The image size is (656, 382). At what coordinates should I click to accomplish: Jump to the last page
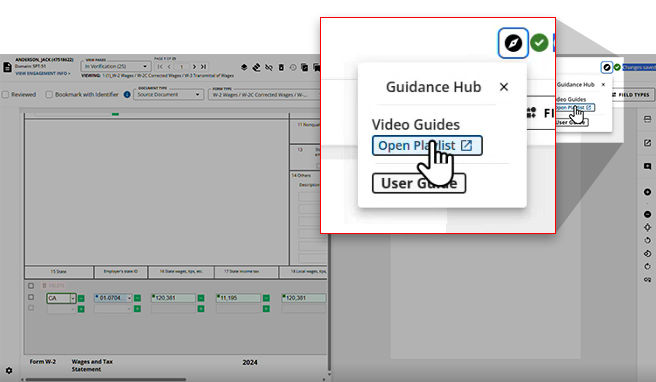[x=203, y=67]
